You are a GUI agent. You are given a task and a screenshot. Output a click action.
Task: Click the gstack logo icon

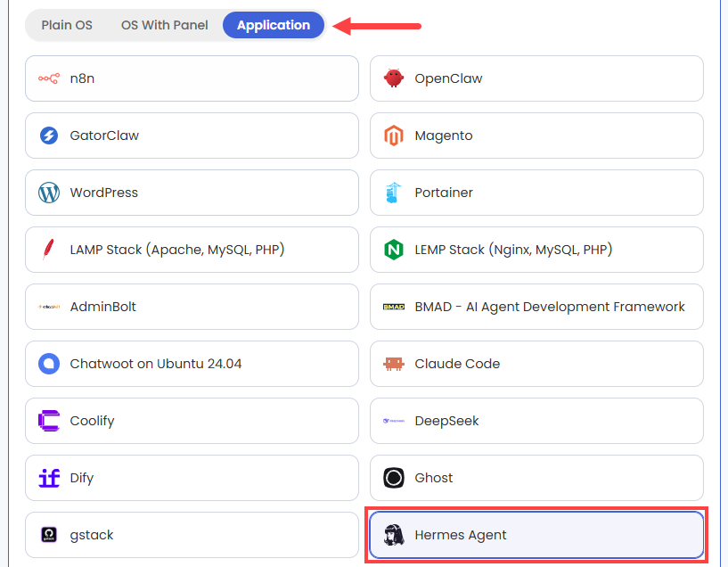coord(49,535)
